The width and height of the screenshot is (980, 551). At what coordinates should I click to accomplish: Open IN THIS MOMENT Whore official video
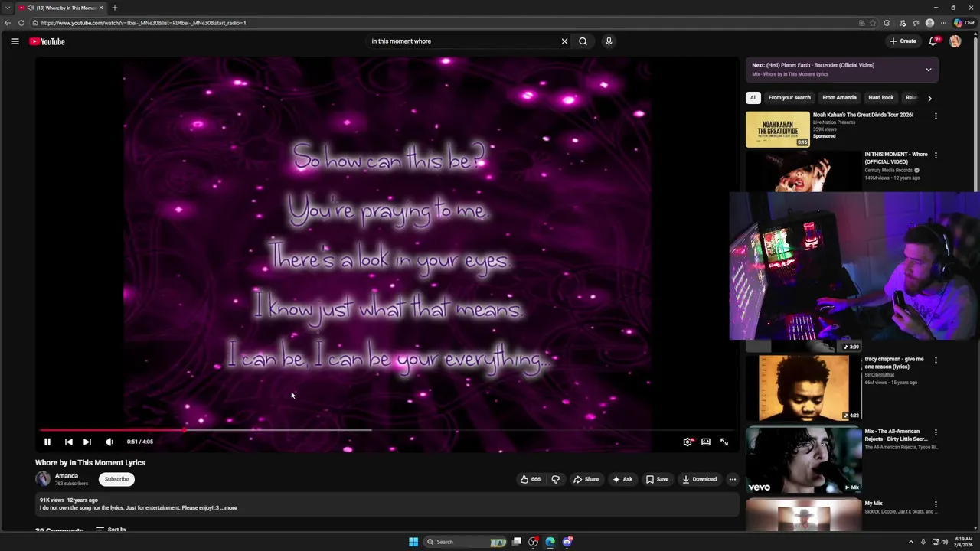pyautogui.click(x=896, y=158)
